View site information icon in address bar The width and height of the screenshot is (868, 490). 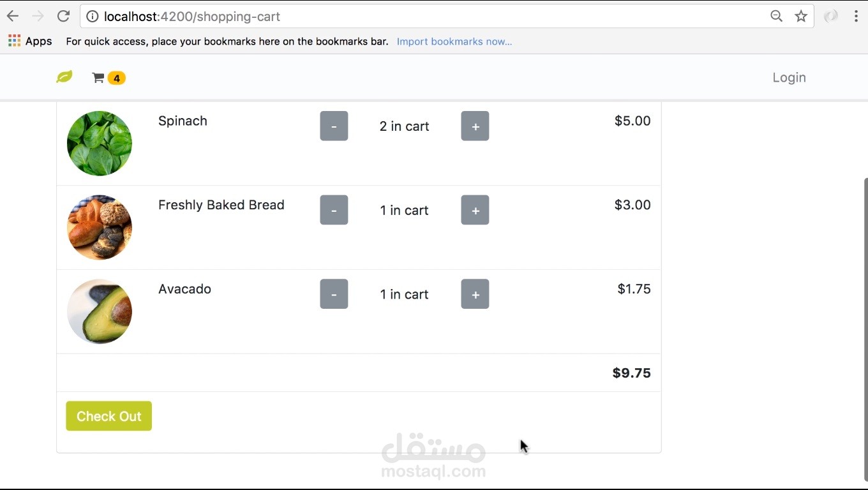(93, 17)
